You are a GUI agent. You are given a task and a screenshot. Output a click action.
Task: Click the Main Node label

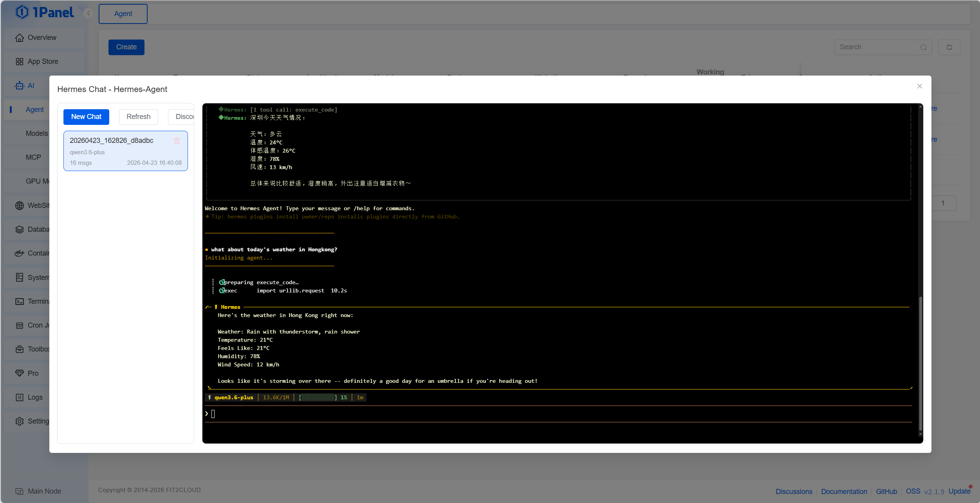[44, 491]
